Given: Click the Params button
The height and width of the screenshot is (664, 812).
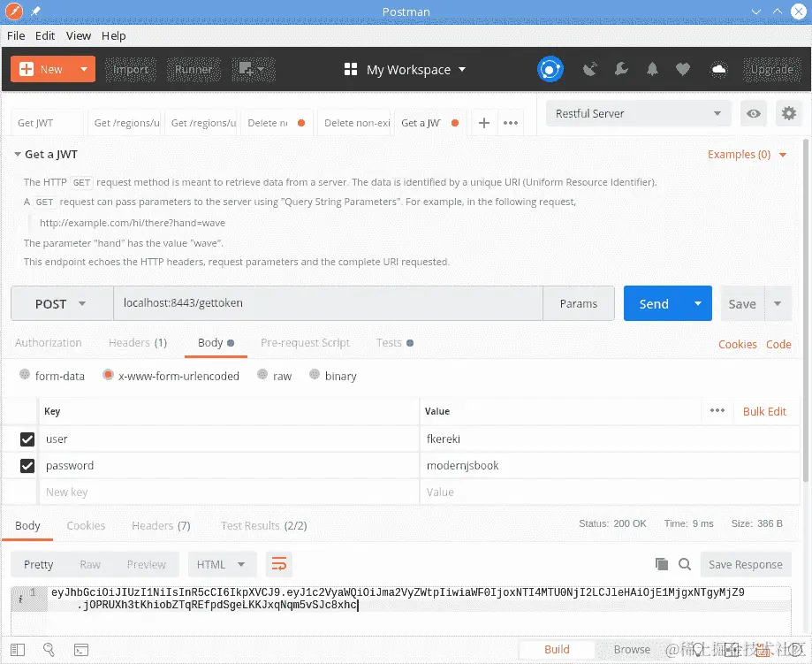Looking at the screenshot, I should click(x=579, y=303).
